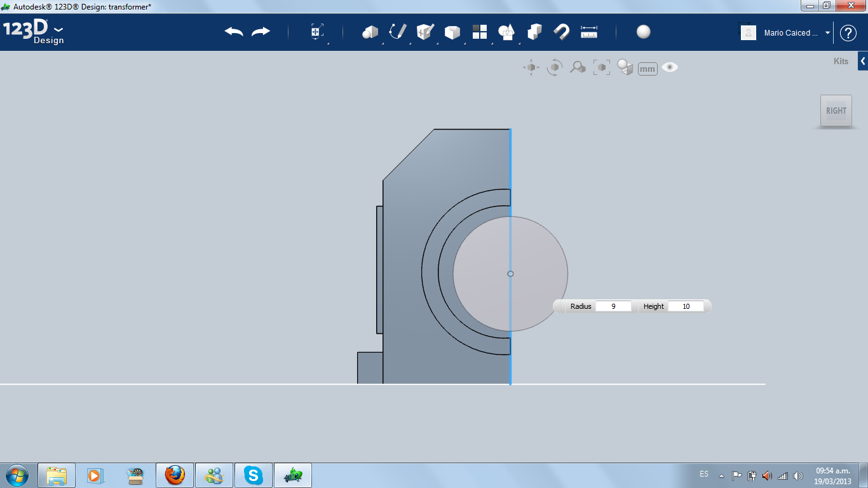Open the Grouping tools menu
Image resolution: width=868 pixels, height=488 pixels.
[506, 32]
